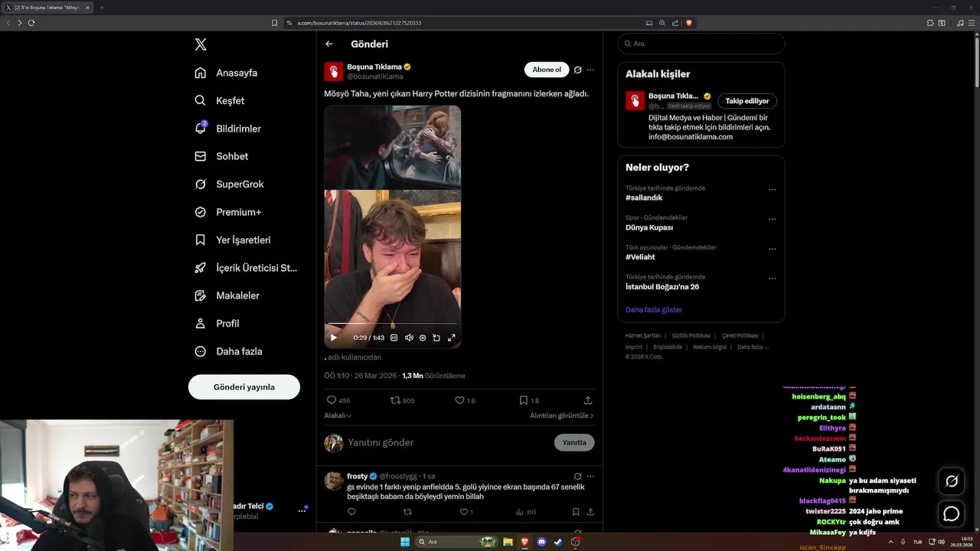Mute the video sound
This screenshot has width=980, height=551.
409,337
